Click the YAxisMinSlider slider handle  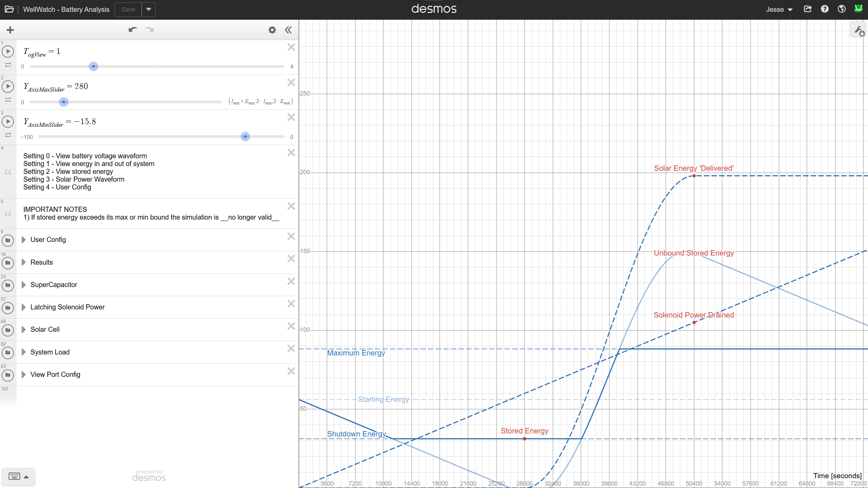click(245, 137)
